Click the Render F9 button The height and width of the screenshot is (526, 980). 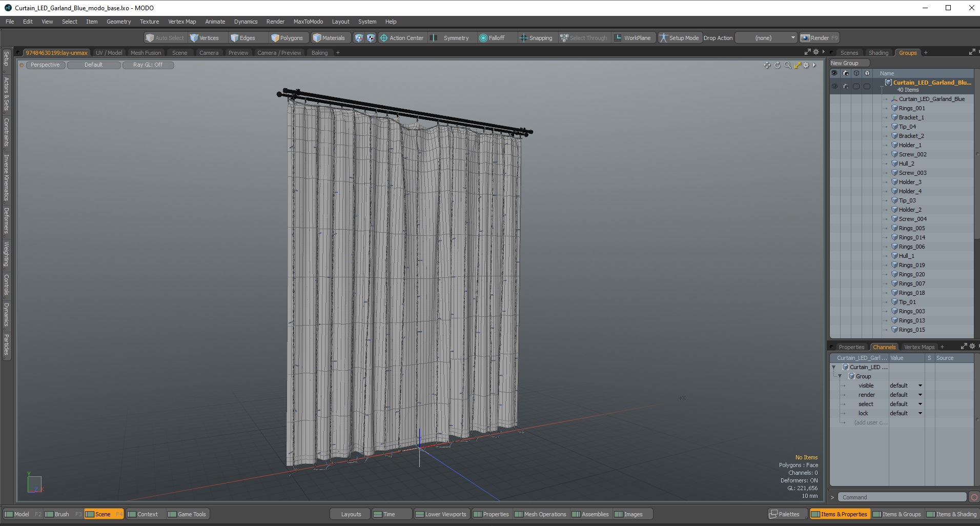coord(820,38)
